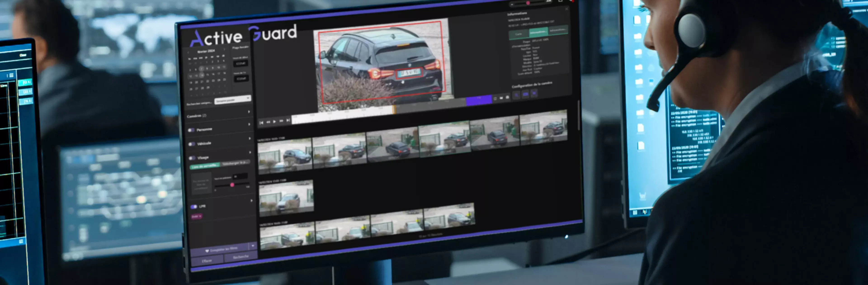
Task: Open the Semaine passée dropdown
Action: 233,100
